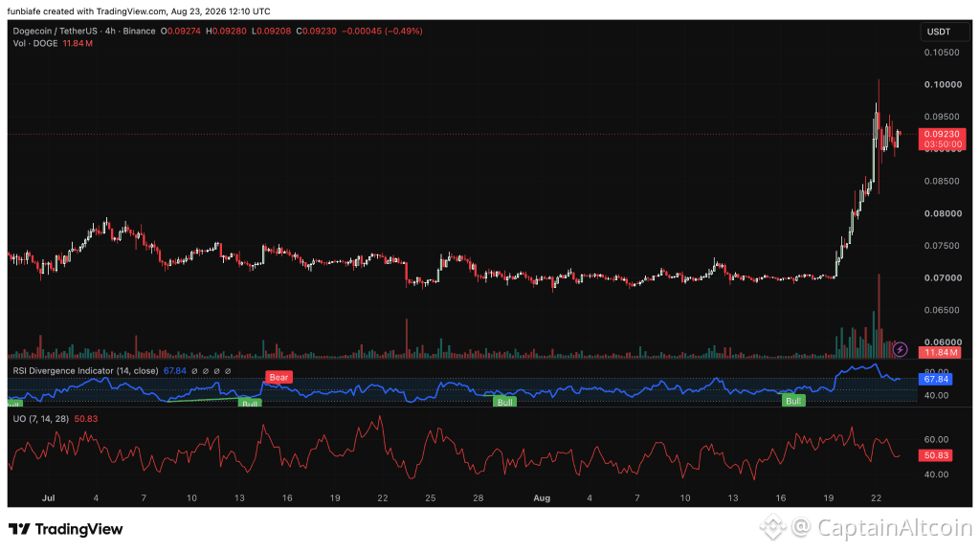Viewport: 980px width, 551px height.
Task: Select the RSI Divergence Indicator (14, close) legend
Action: [x=85, y=371]
